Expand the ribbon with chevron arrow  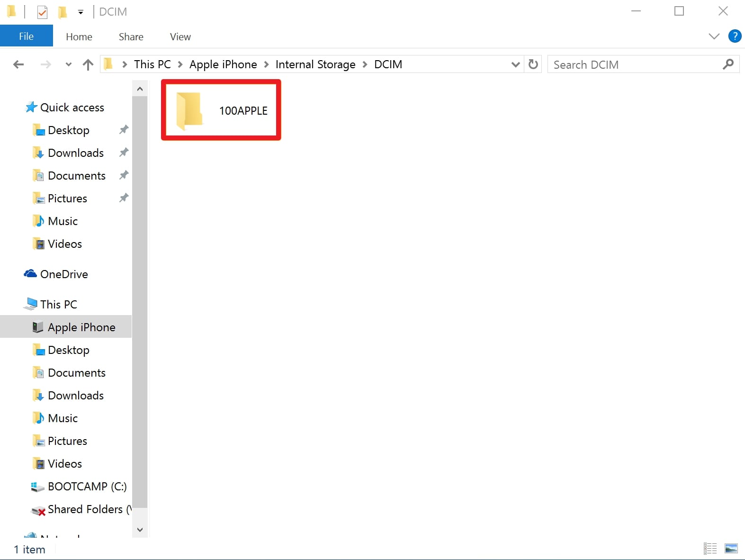click(714, 36)
